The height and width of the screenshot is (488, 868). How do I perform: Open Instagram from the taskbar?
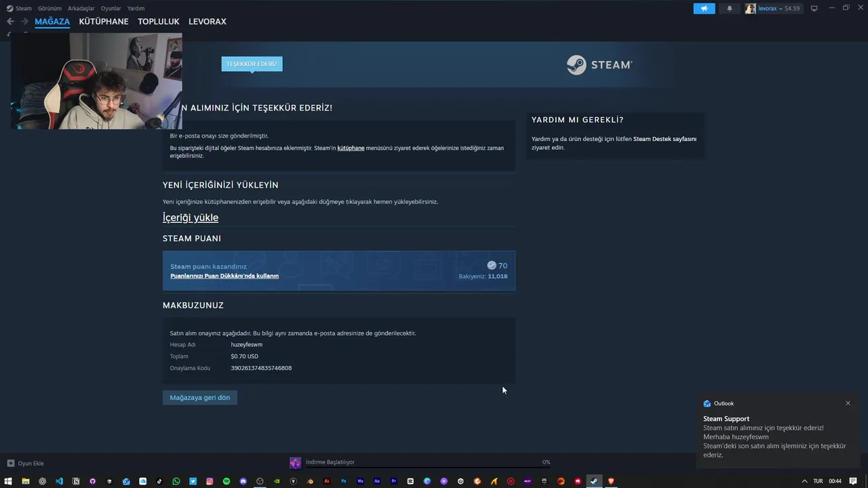coord(210,481)
